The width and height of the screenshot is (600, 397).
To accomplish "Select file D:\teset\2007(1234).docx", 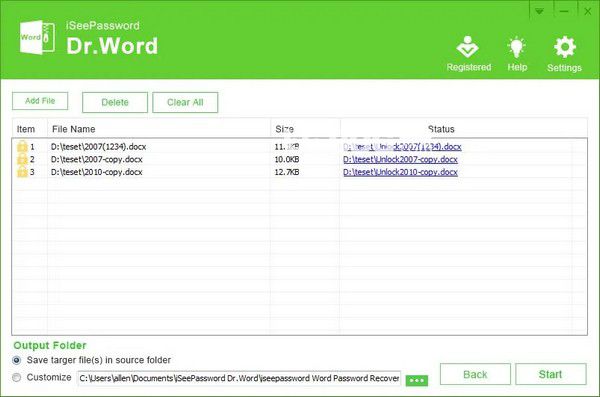I will point(98,147).
